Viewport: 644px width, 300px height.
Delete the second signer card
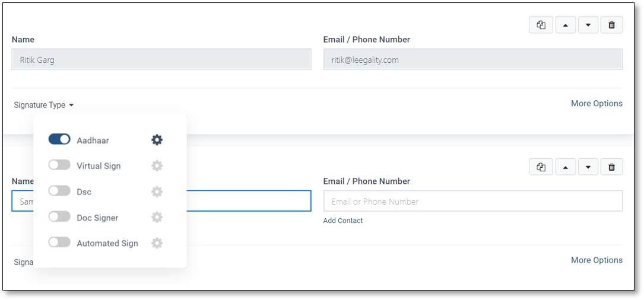click(611, 167)
